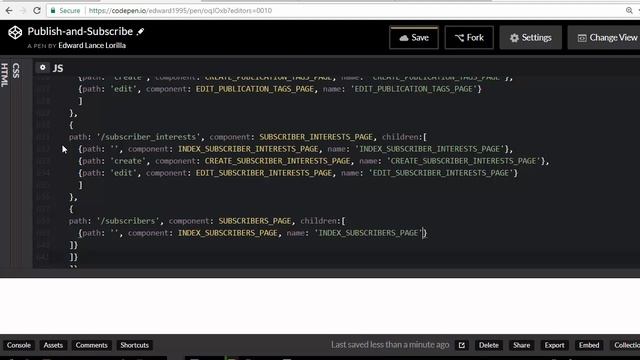Click the codepen.io URL in address bar
Screen dimensions: 640x360
coord(180,11)
